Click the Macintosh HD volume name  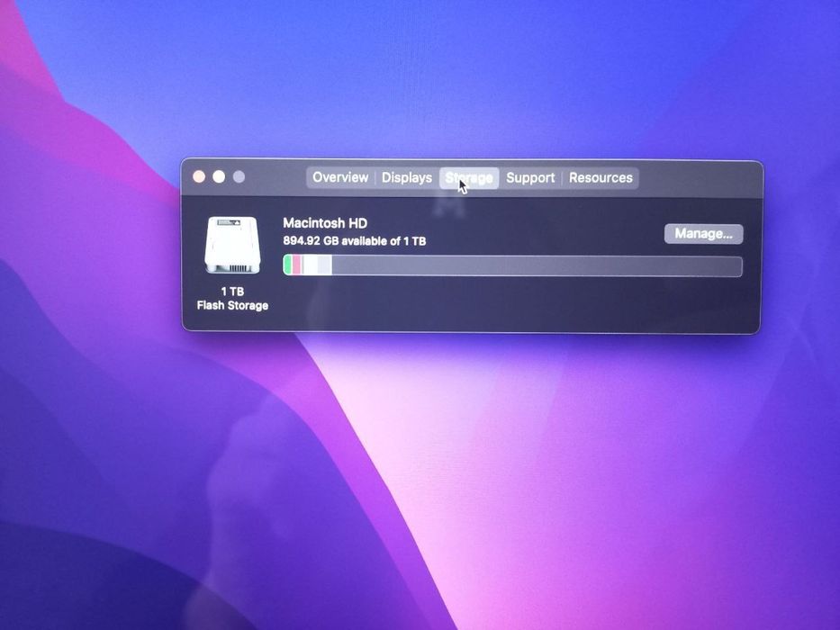(x=325, y=223)
